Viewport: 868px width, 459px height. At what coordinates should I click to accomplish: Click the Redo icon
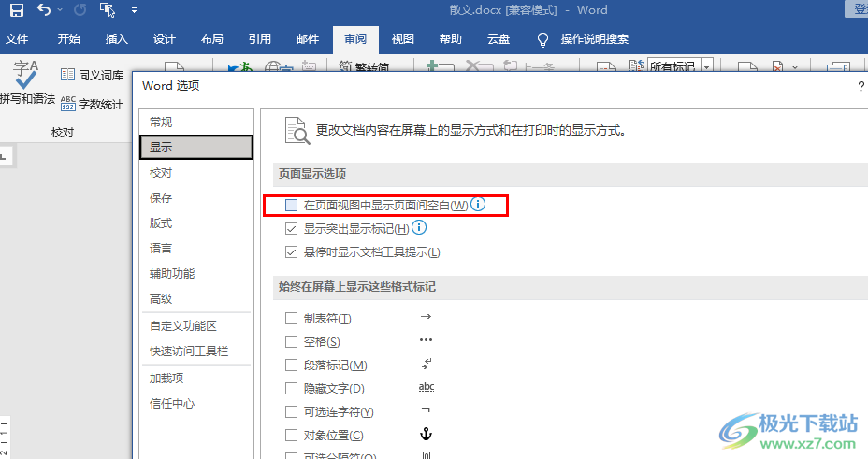(80, 10)
